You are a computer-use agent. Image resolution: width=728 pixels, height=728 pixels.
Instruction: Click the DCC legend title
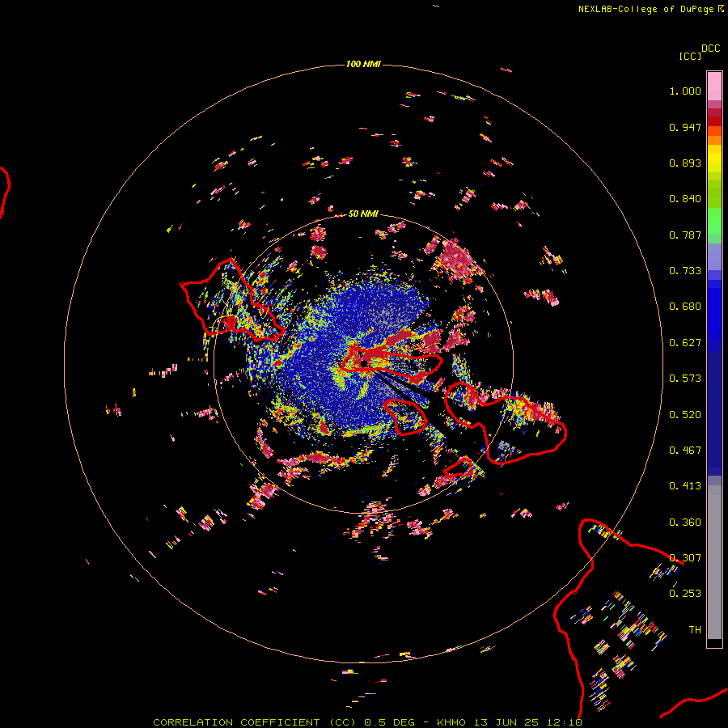click(x=710, y=49)
